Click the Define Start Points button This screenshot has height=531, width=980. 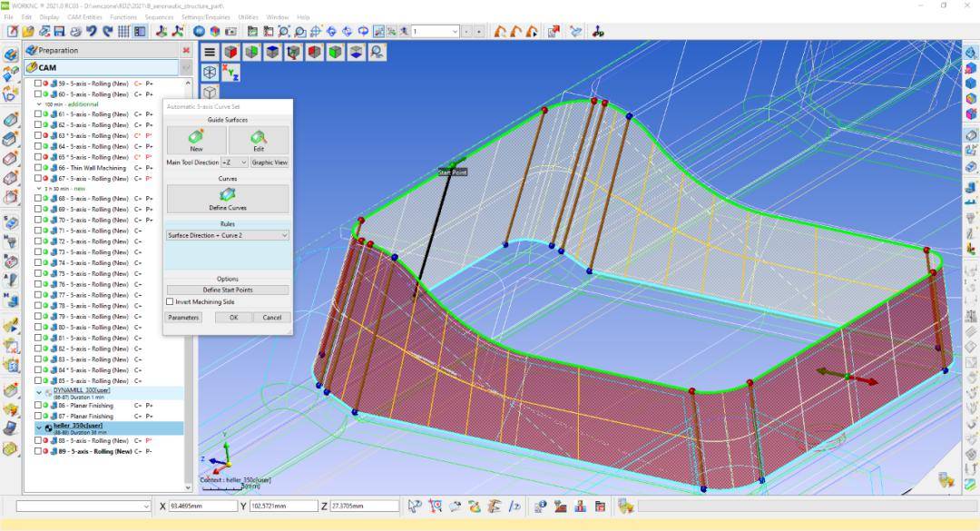[x=228, y=290]
